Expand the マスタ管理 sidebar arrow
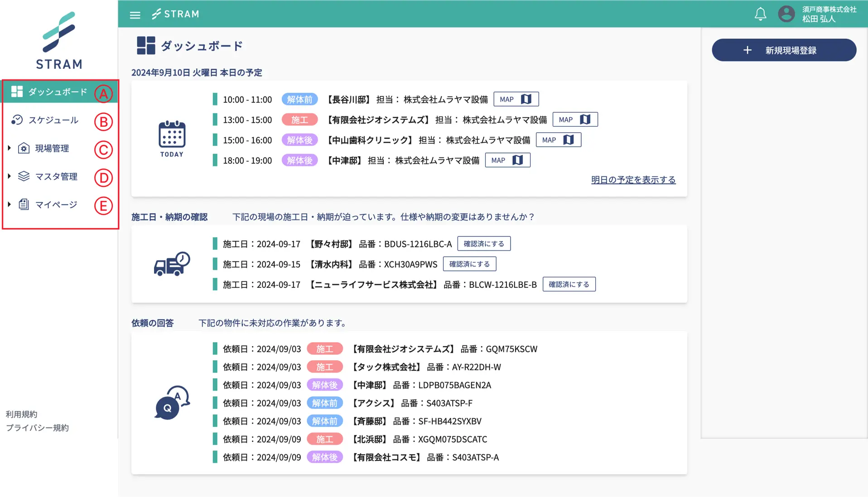Image resolution: width=868 pixels, height=497 pixels. point(9,176)
